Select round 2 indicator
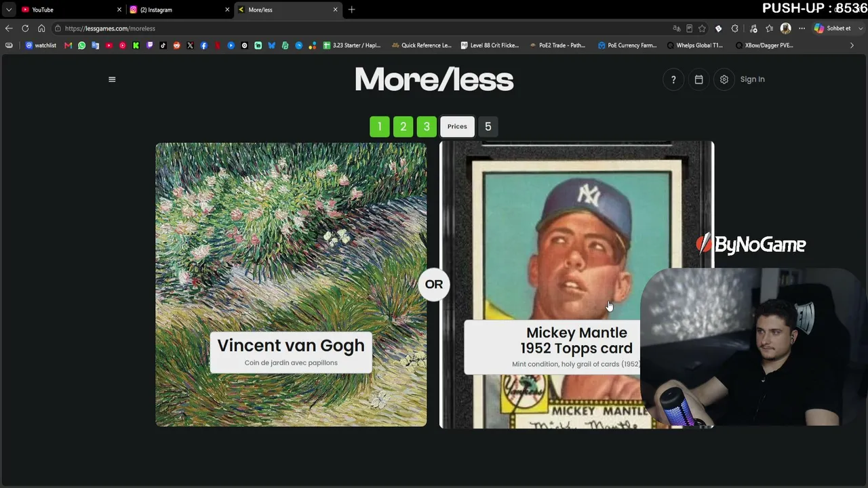Viewport: 868px width, 488px height. (x=403, y=127)
